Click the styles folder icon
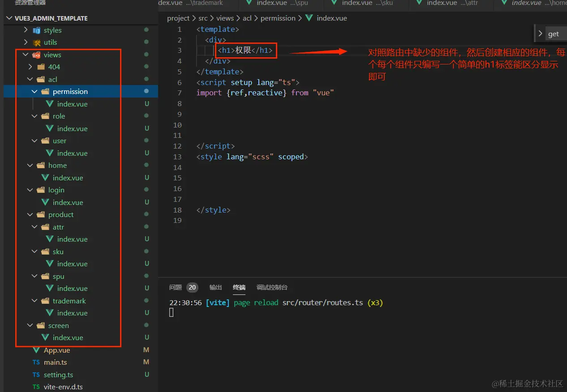Image resolution: width=567 pixels, height=392 pixels. (37, 30)
